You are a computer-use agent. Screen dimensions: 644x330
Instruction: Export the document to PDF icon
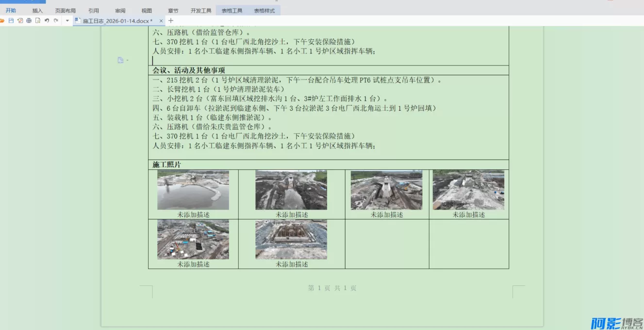(x=20, y=20)
